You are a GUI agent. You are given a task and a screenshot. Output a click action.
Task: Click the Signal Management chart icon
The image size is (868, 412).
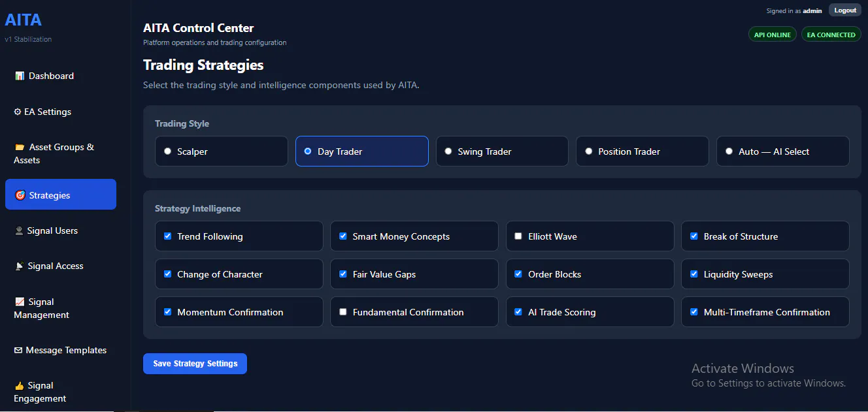point(19,302)
